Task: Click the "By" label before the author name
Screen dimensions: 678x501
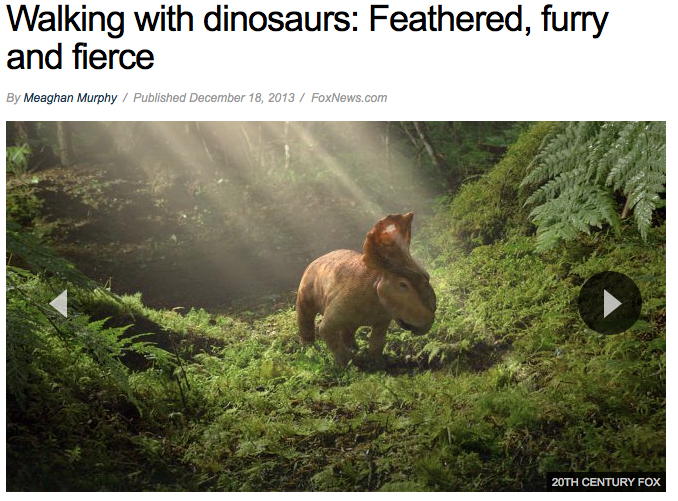Action: click(x=13, y=98)
